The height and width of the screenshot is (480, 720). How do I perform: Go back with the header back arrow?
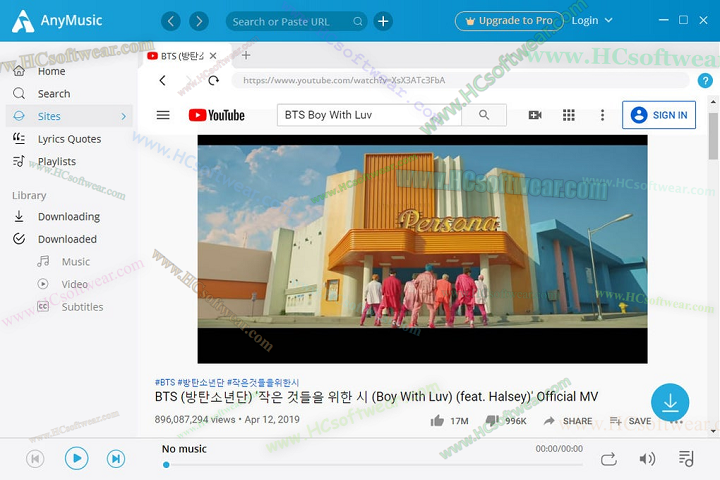(171, 21)
